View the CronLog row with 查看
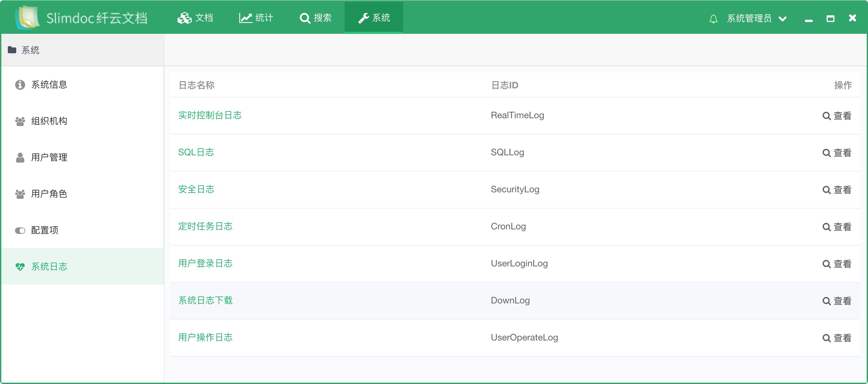This screenshot has height=384, width=868. 837,227
